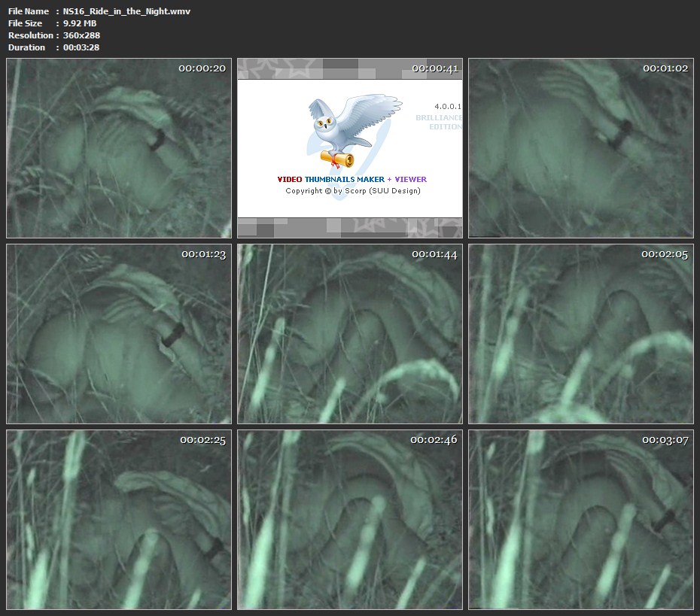Click the 00:03:28 duration value
This screenshot has width=700, height=616.
tap(81, 47)
